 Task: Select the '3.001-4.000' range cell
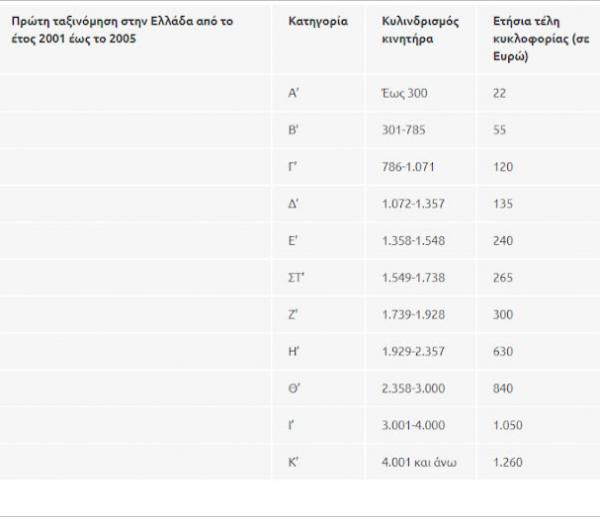(412, 425)
